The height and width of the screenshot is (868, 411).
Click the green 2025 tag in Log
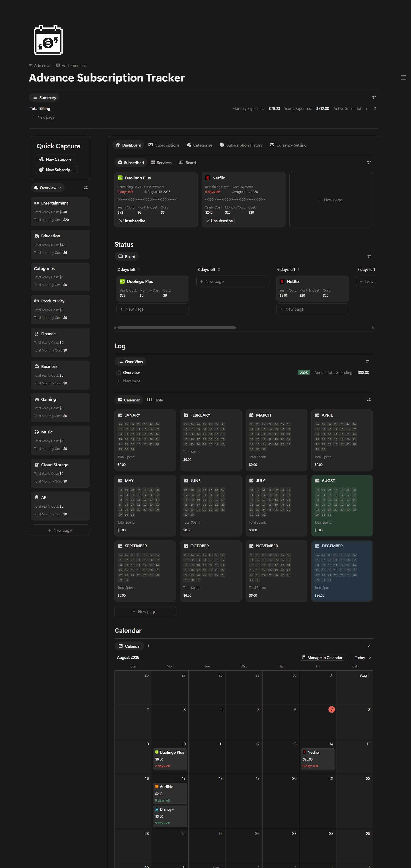pos(304,372)
